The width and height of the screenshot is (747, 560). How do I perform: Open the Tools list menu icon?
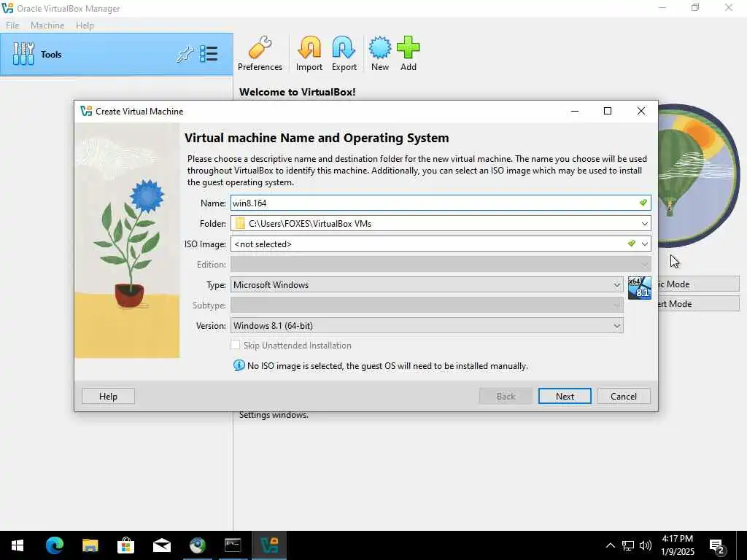click(x=209, y=54)
